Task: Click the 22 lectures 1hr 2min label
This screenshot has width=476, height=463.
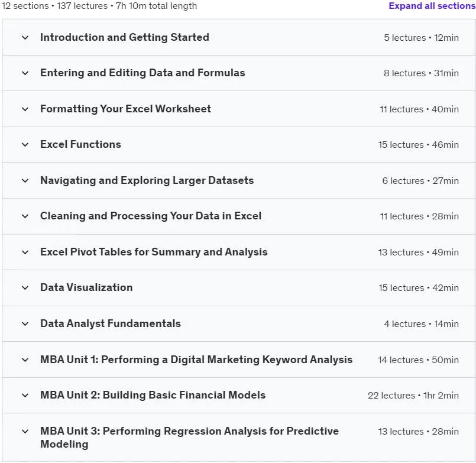Action: pyautogui.click(x=413, y=396)
